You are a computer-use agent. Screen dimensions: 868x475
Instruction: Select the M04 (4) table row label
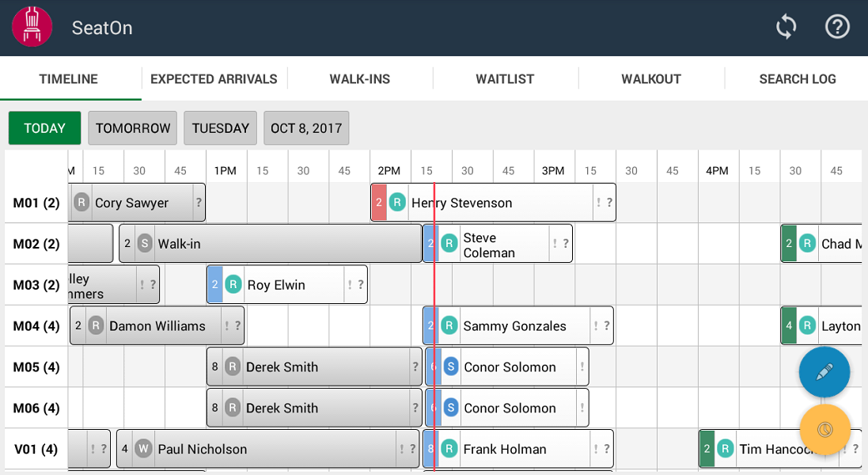(36, 326)
